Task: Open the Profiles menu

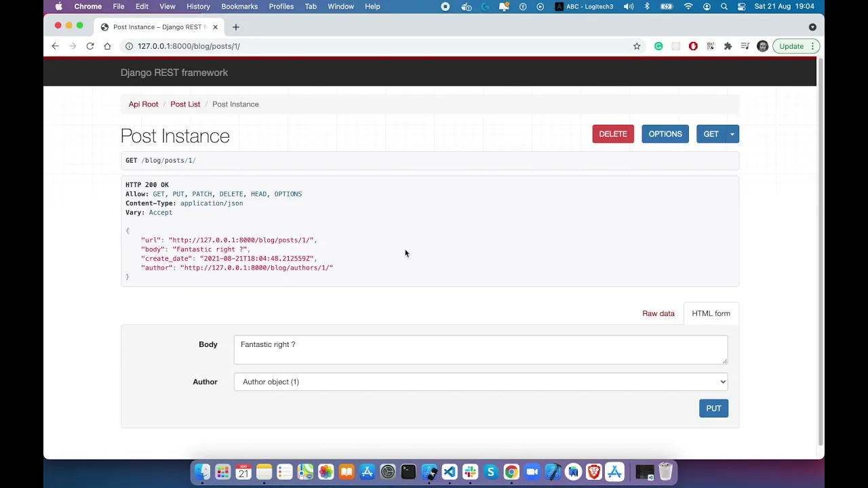Action: pyautogui.click(x=281, y=6)
